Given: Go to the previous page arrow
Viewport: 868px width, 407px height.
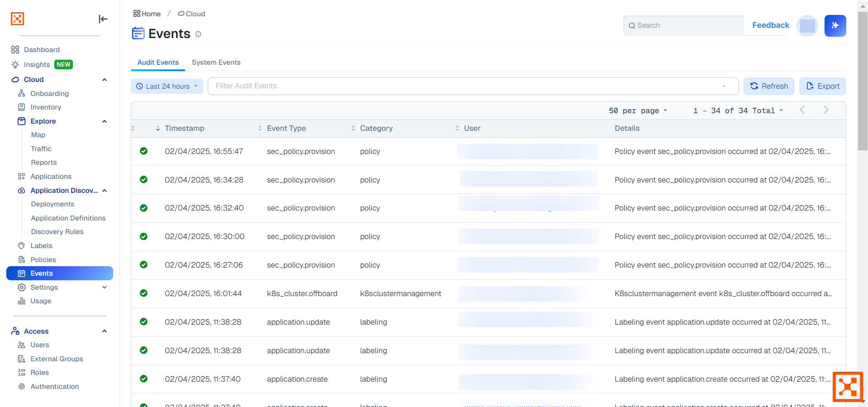Looking at the screenshot, I should 802,110.
